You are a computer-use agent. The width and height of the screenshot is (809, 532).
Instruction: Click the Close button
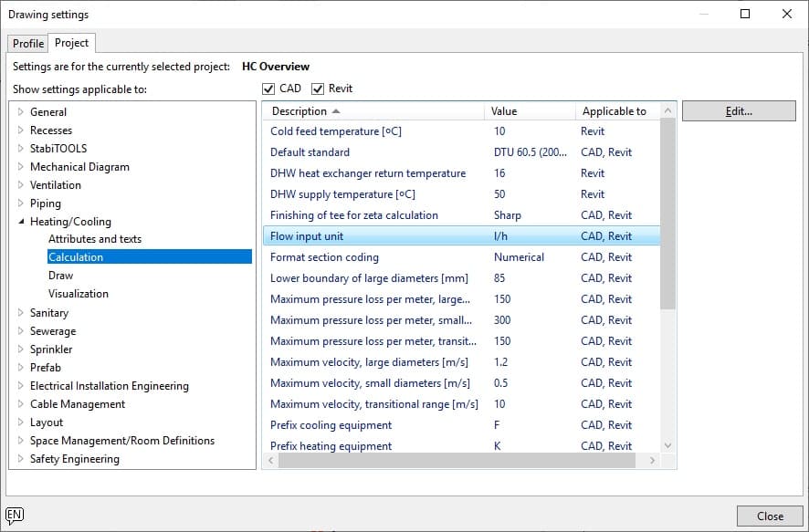click(770, 516)
